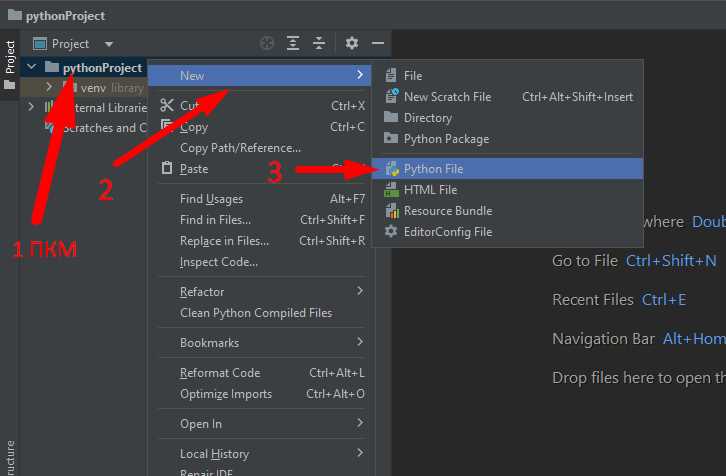The image size is (726, 476).
Task: Click the Project view window icon
Action: coord(40,44)
